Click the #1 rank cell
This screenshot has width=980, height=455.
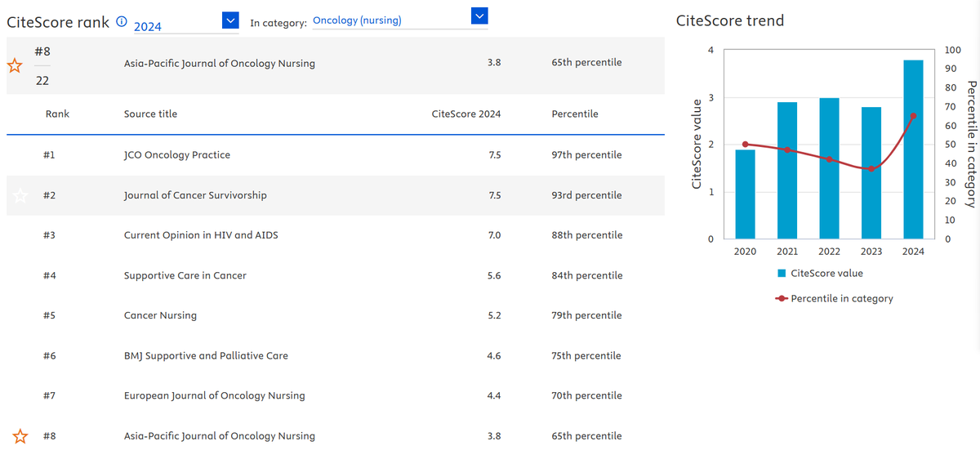point(48,155)
